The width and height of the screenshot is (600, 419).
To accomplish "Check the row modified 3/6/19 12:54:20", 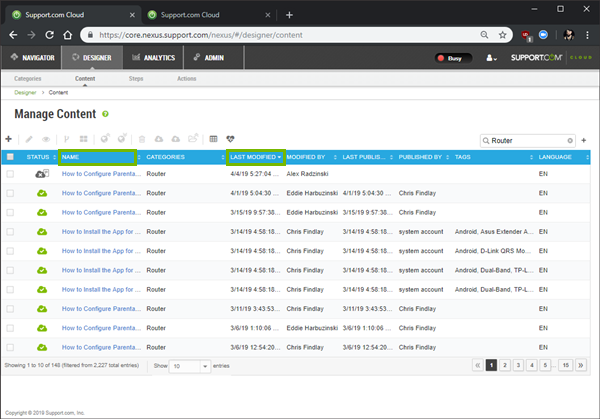I will (10, 347).
